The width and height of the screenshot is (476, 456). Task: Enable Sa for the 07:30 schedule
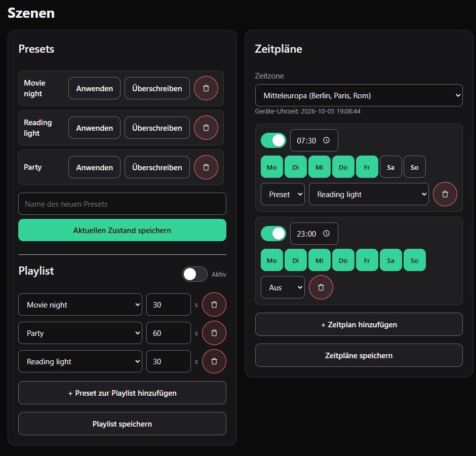[x=391, y=167]
